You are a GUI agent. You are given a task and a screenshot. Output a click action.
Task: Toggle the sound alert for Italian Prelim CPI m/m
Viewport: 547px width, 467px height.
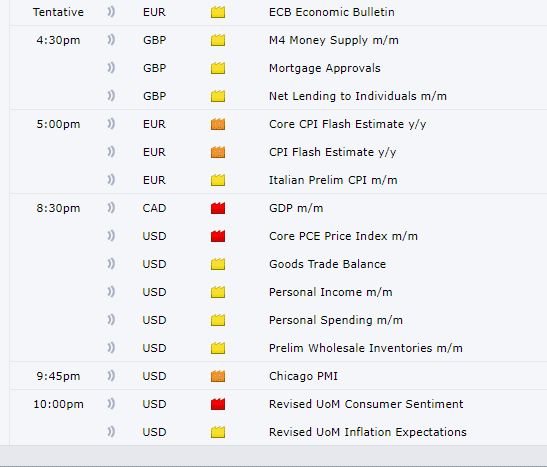(x=111, y=179)
